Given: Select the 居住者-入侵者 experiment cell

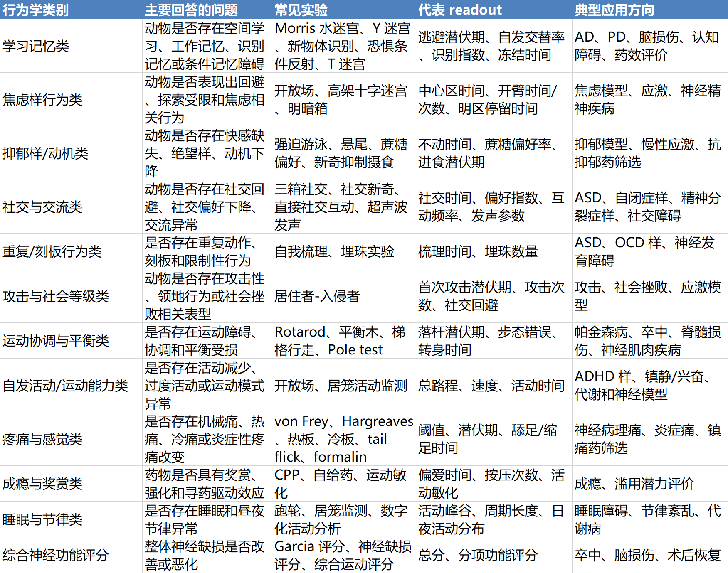Looking at the screenshot, I should point(317,296).
